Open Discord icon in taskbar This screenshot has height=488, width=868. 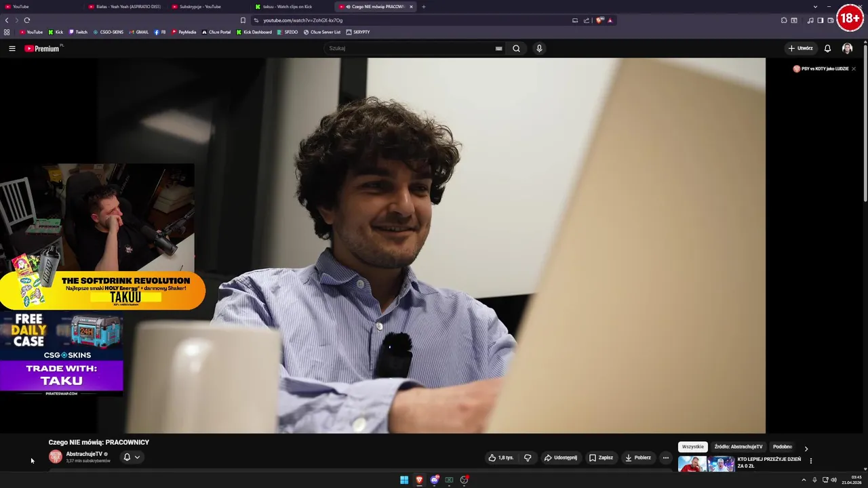[435, 480]
